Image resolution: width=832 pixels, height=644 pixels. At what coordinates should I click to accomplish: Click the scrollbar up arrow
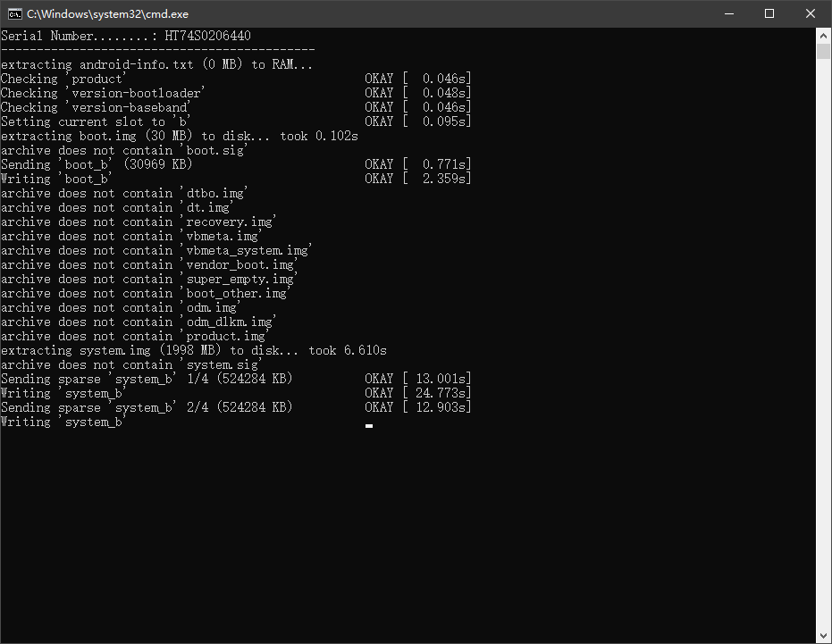coord(824,35)
